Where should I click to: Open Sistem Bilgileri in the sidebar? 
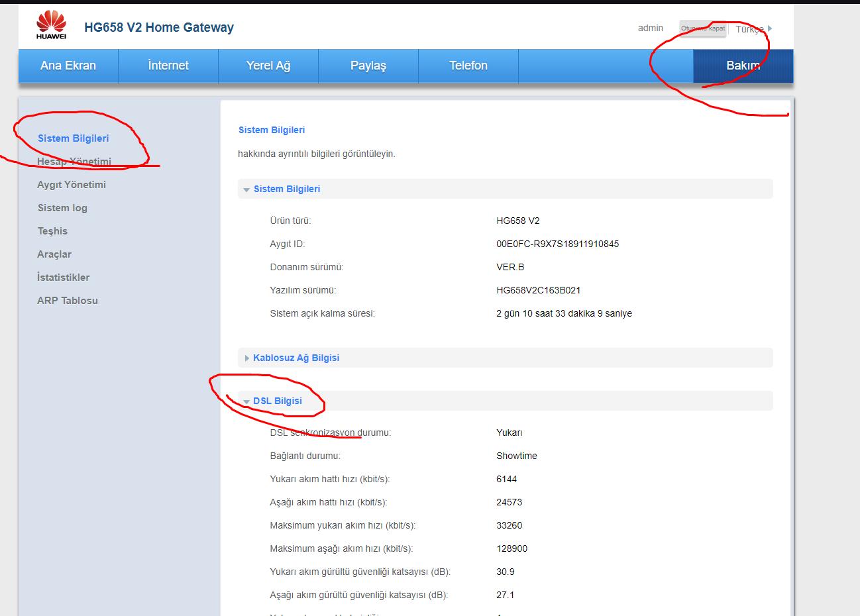[73, 138]
